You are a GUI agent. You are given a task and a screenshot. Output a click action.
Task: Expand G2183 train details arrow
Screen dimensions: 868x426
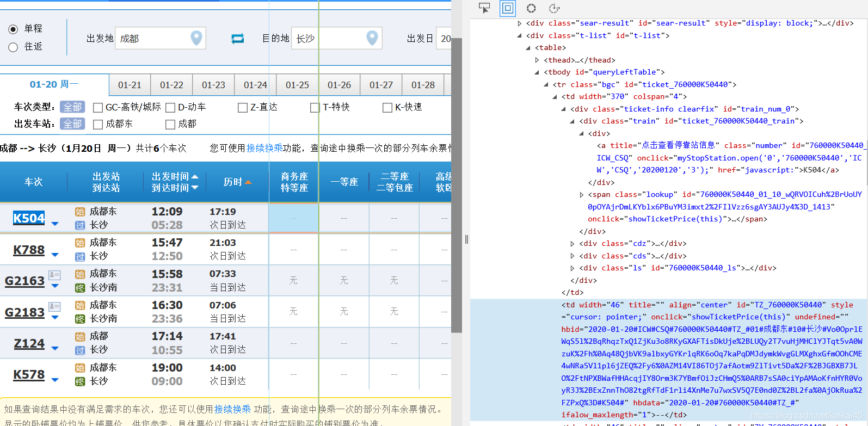point(55,317)
